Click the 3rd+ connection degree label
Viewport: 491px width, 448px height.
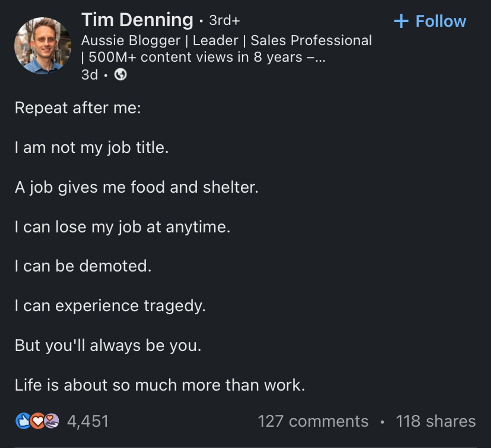coord(225,20)
